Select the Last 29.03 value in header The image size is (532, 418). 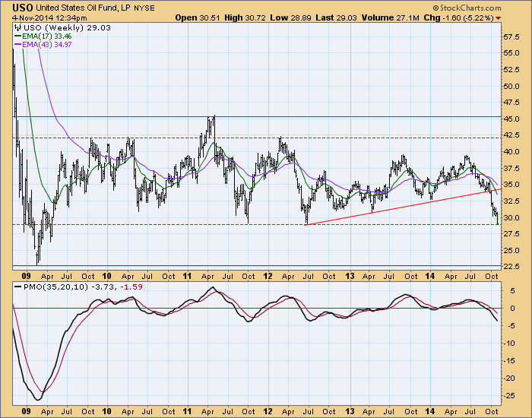click(x=336, y=17)
